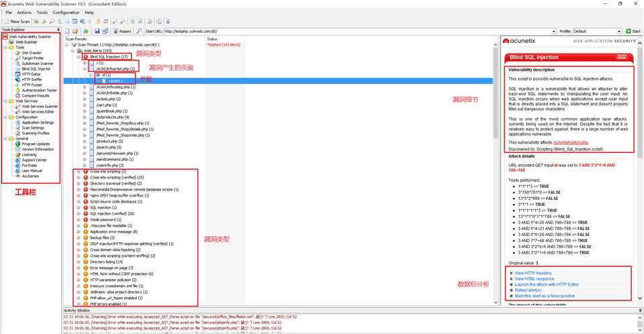Click the Report toolbar button
This screenshot has height=334, width=644.
tap(122, 32)
